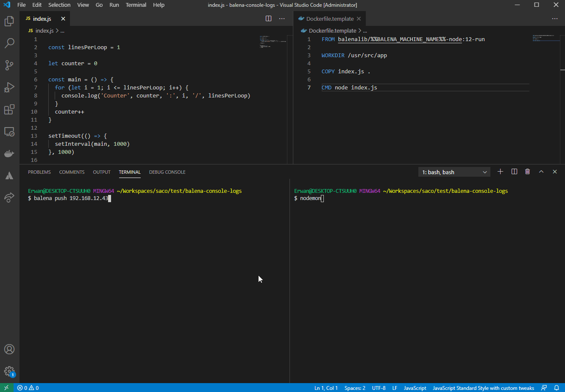Change indentation via 'Spaces: 2'
565x392 pixels.
click(x=355, y=388)
